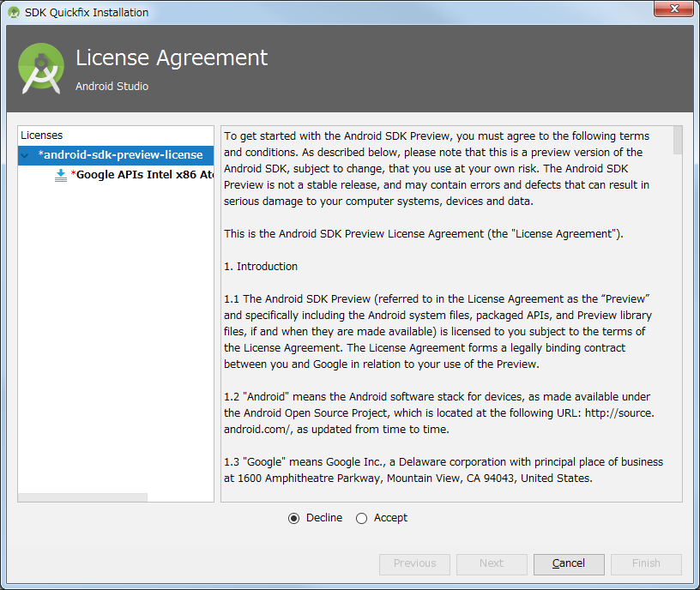Viewport: 700px width, 590px height.
Task: Select the Accept radio button
Action: 362,518
